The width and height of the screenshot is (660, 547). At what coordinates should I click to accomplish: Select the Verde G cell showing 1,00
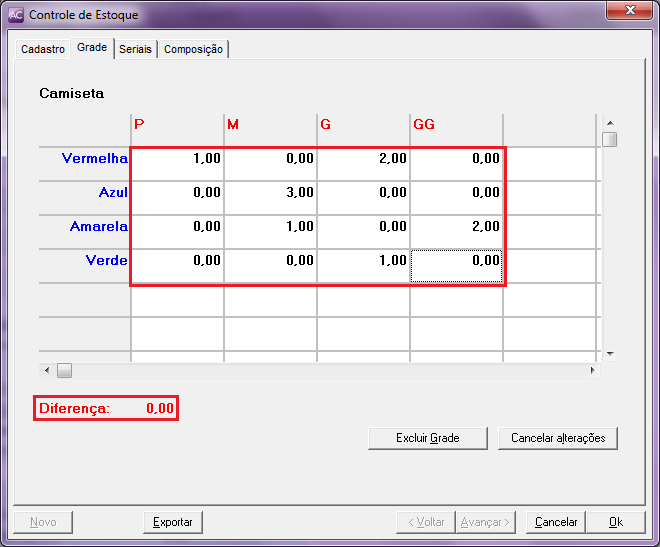click(x=363, y=261)
